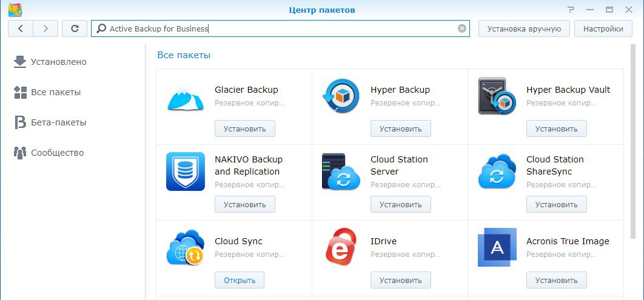644x300 pixels.
Task: Refresh the package list
Action: pos(75,28)
